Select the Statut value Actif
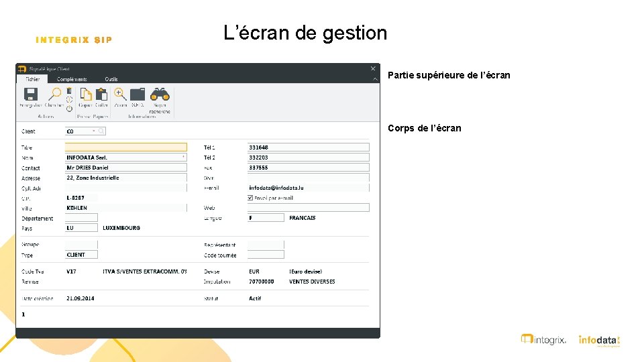 coord(255,298)
